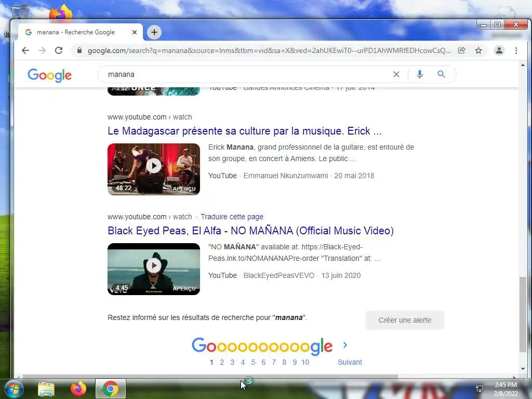Screen dimensions: 532x399
Task: Click the vertical scrollbar thumb
Action: coord(523,314)
